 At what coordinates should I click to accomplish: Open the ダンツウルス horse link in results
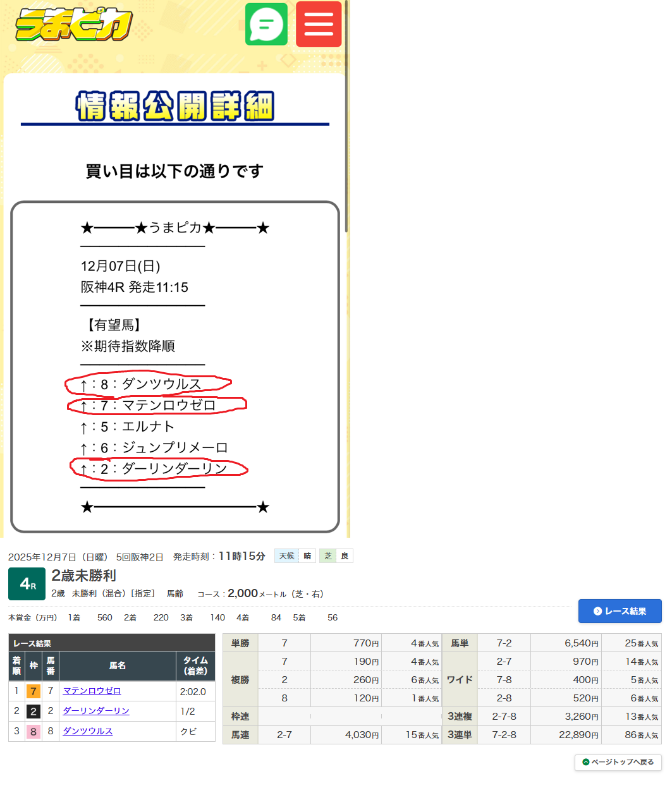88,731
